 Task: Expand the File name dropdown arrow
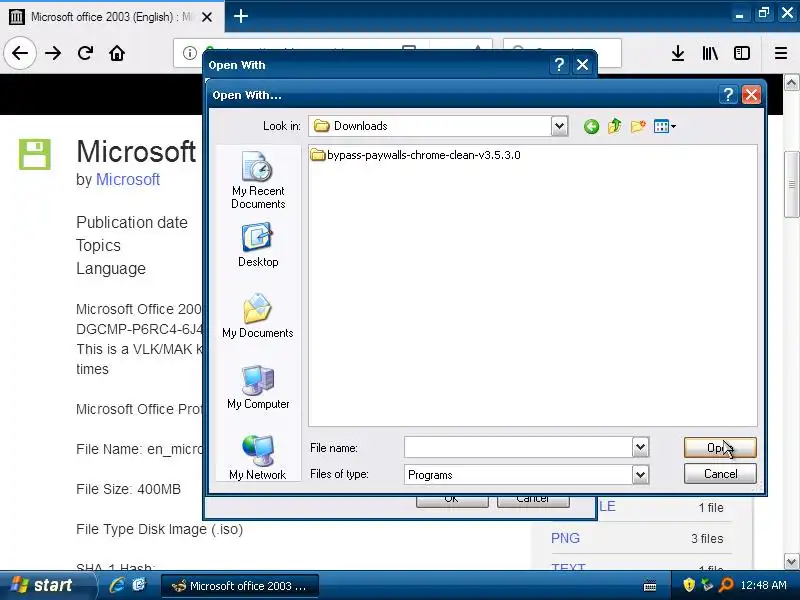tap(640, 447)
